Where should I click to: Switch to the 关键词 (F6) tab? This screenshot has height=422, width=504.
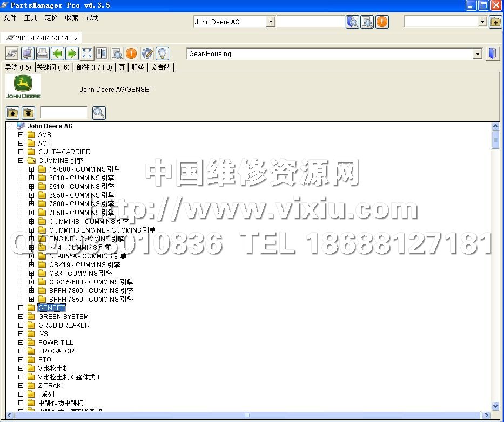pyautogui.click(x=53, y=67)
